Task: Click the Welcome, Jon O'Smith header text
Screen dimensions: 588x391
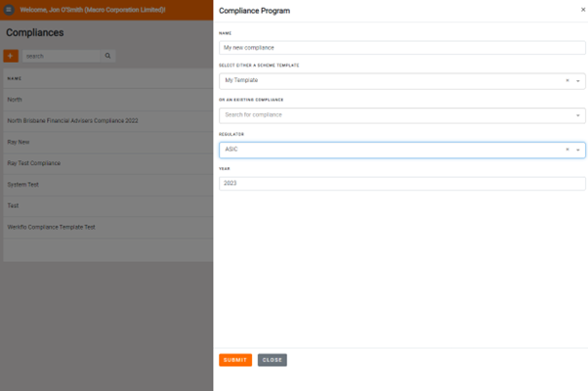Action: (x=93, y=10)
